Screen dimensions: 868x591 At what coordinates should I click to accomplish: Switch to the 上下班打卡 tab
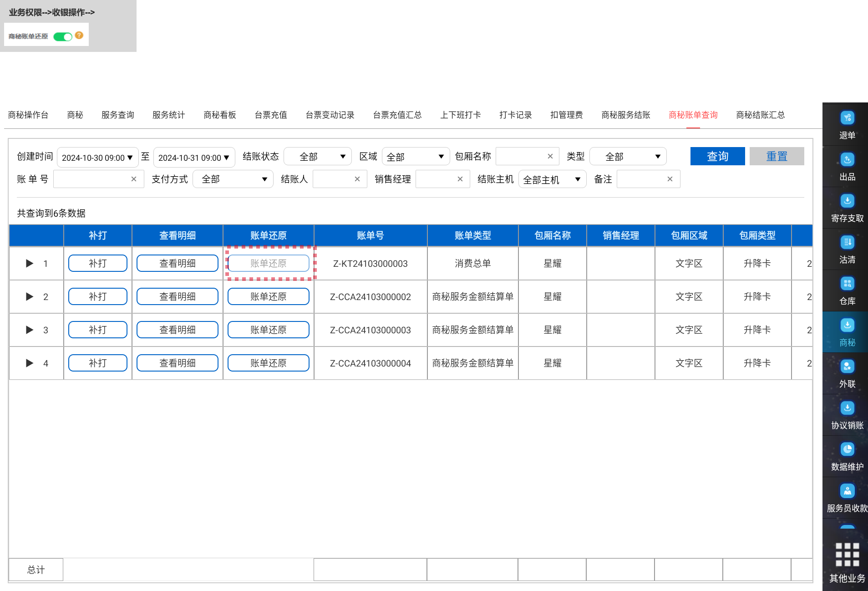coord(461,115)
